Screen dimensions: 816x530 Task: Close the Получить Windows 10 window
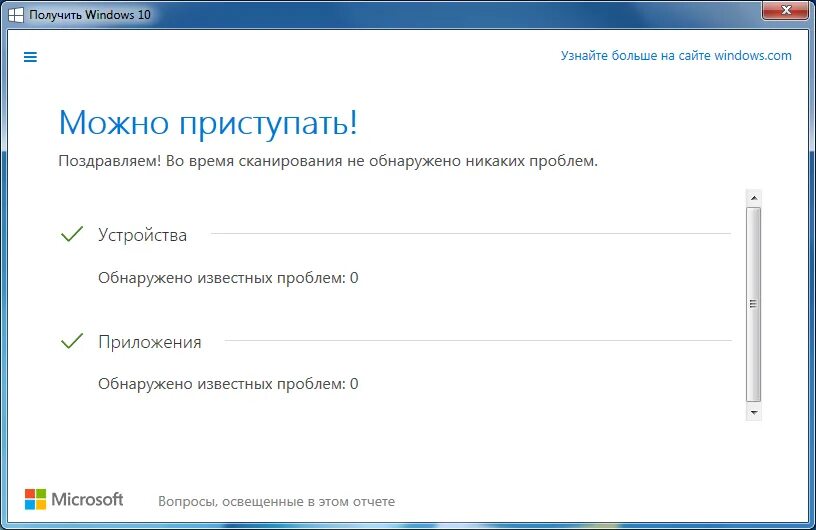(786, 10)
